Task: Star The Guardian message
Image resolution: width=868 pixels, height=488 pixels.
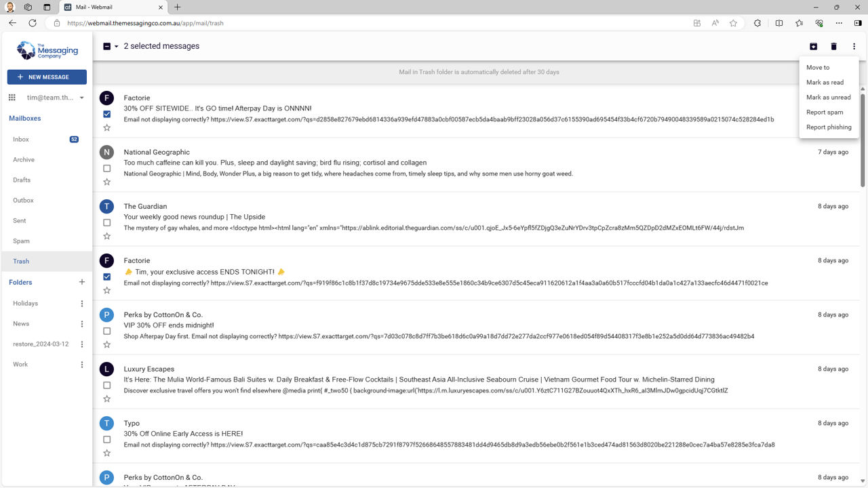Action: (106, 236)
